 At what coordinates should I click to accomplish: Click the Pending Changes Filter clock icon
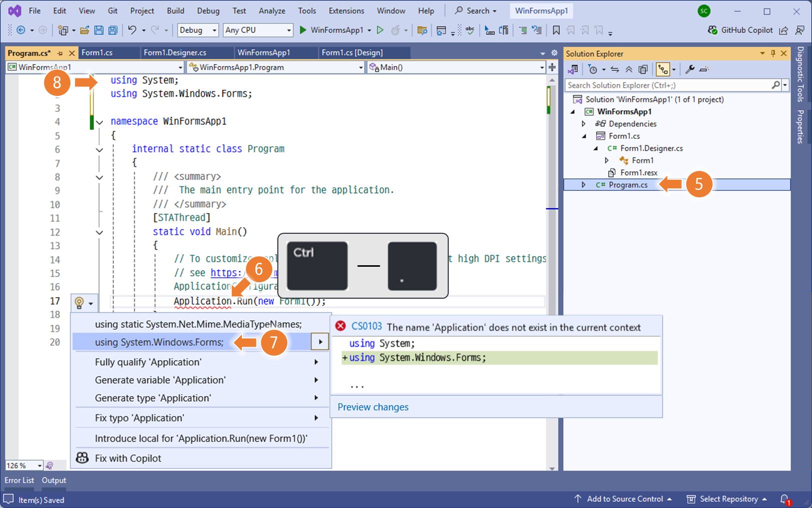coord(593,69)
